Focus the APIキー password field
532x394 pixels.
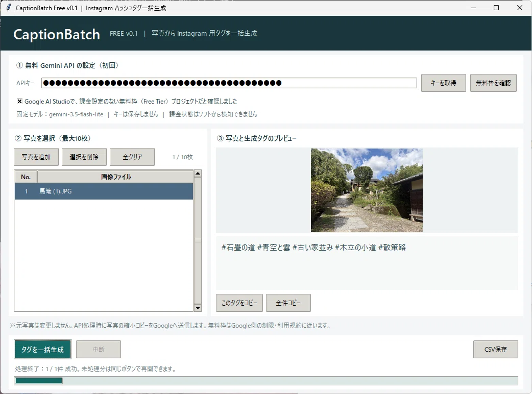tap(229, 83)
